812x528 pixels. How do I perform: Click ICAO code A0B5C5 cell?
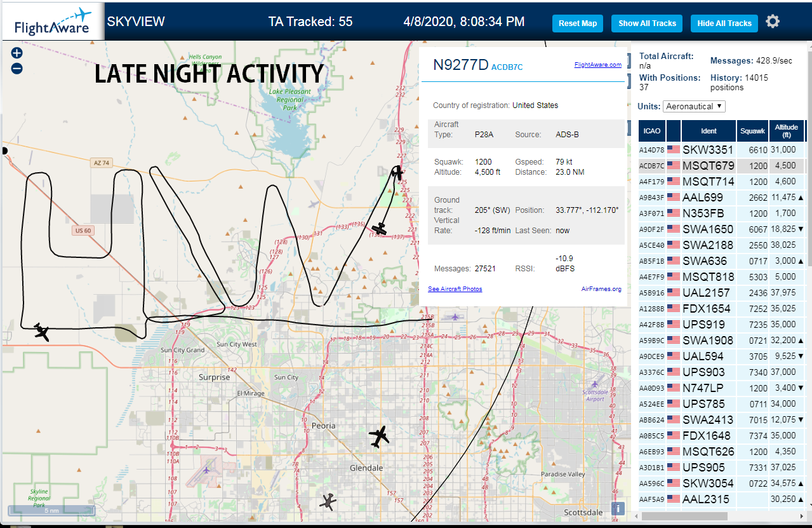[x=652, y=436]
